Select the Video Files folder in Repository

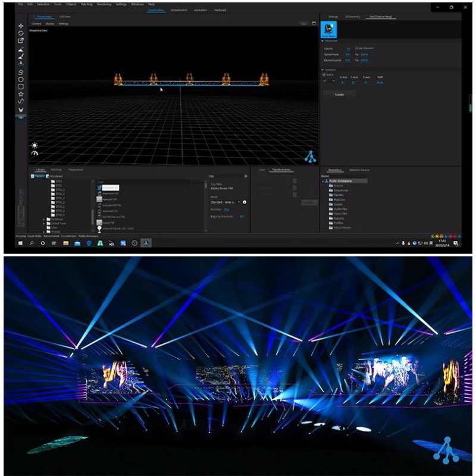coord(338,214)
